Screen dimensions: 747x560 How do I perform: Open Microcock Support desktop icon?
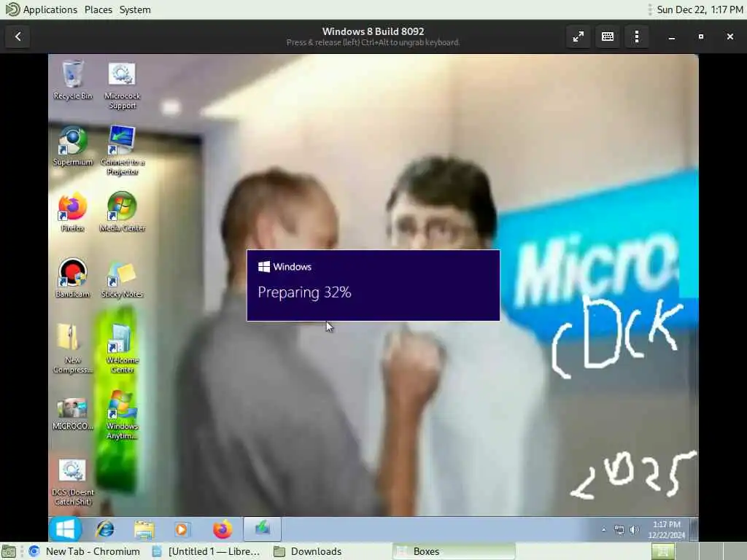click(123, 85)
